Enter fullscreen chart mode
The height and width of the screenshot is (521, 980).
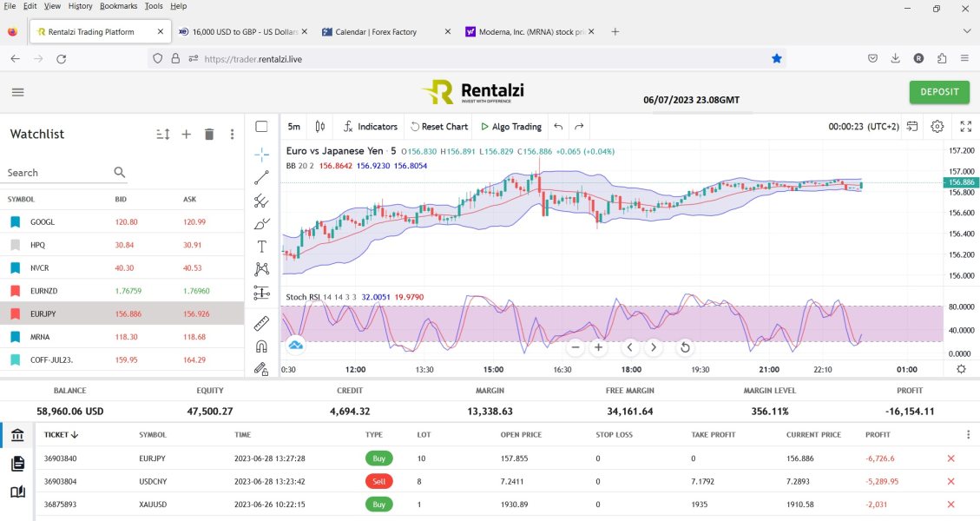(966, 127)
